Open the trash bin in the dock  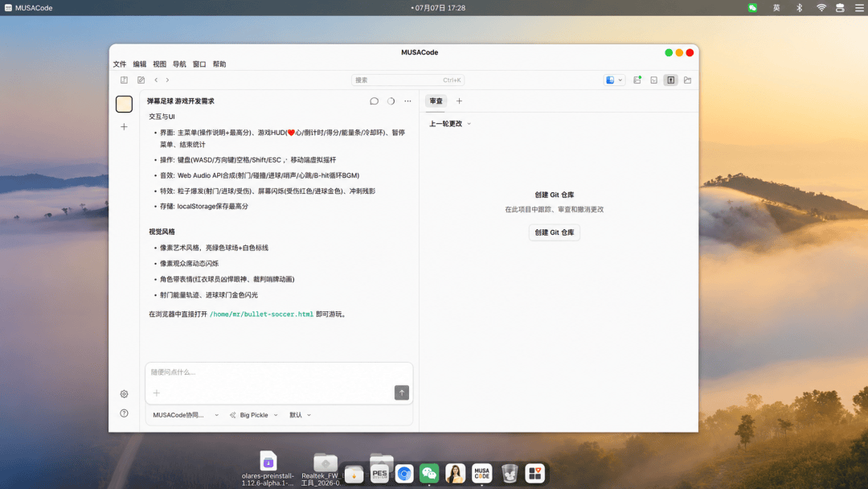[510, 474]
